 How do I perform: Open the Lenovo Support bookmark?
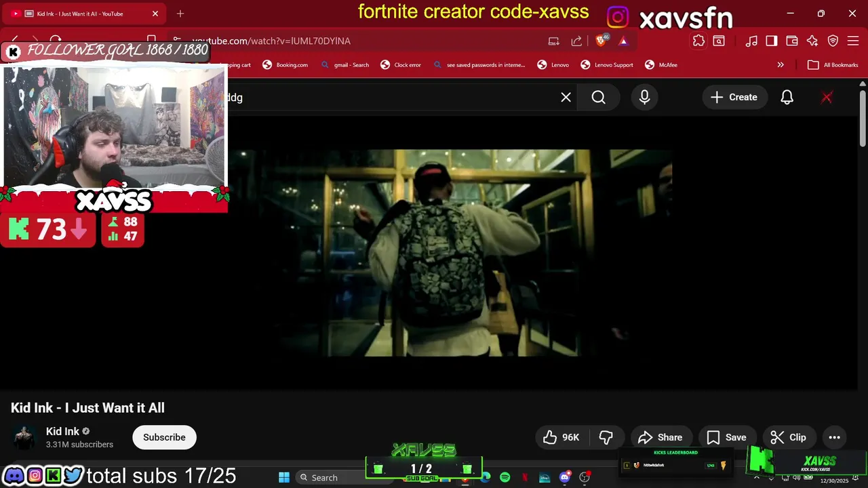607,65
